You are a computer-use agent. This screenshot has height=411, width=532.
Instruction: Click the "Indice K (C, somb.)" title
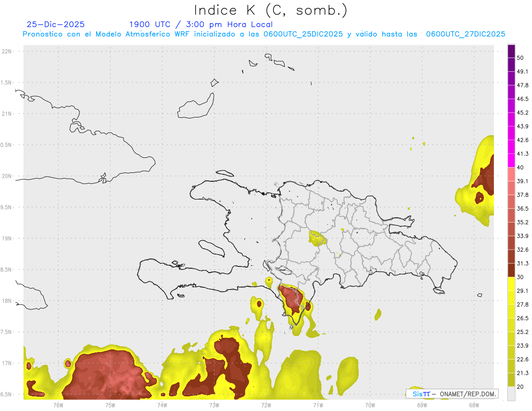pyautogui.click(x=271, y=10)
